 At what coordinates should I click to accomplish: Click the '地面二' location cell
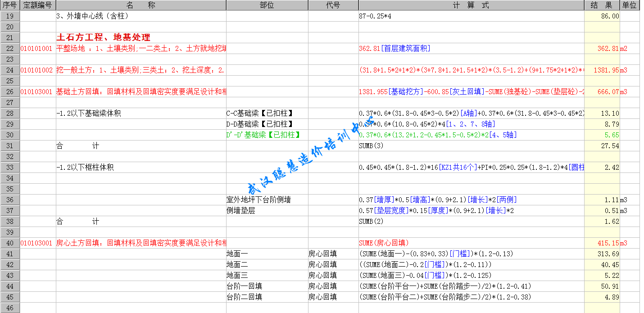pos(267,265)
